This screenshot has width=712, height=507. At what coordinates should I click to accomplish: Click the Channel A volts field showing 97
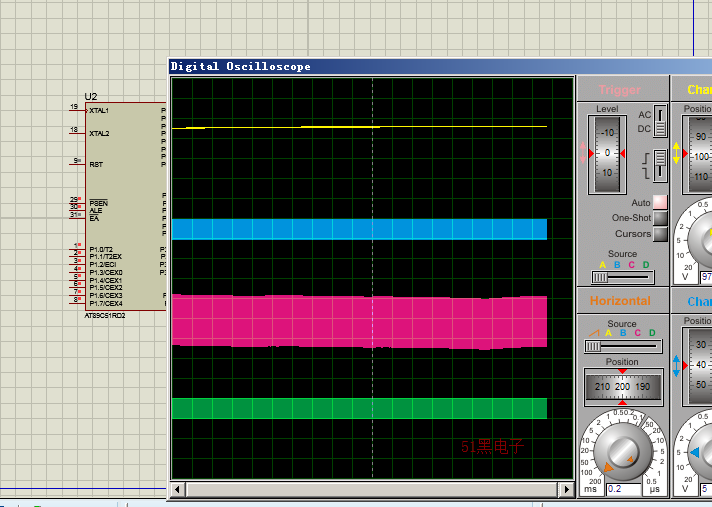(706, 276)
